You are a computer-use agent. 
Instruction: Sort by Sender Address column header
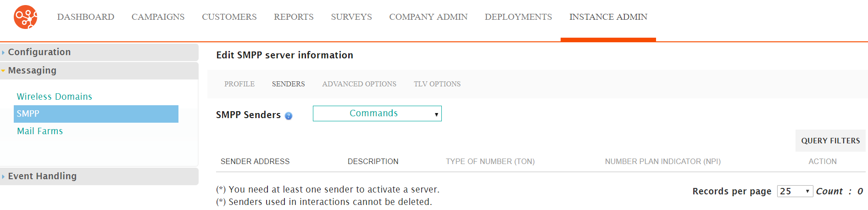pos(255,161)
